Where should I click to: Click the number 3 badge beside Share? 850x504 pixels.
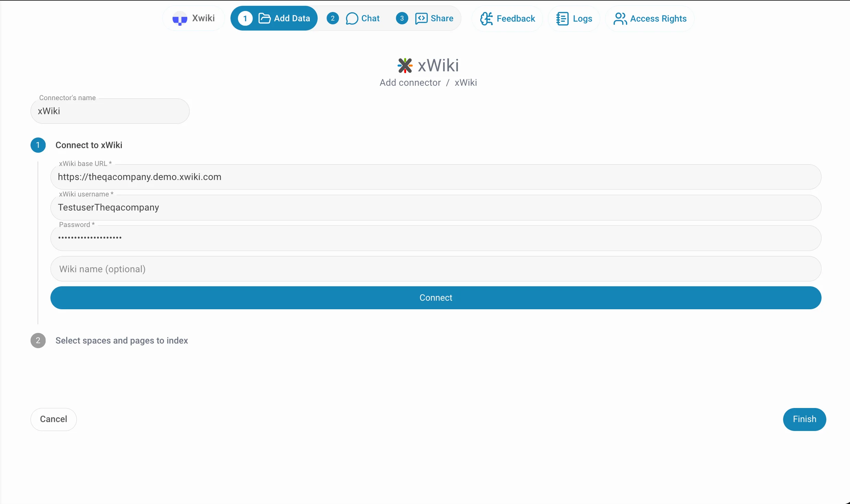(402, 18)
